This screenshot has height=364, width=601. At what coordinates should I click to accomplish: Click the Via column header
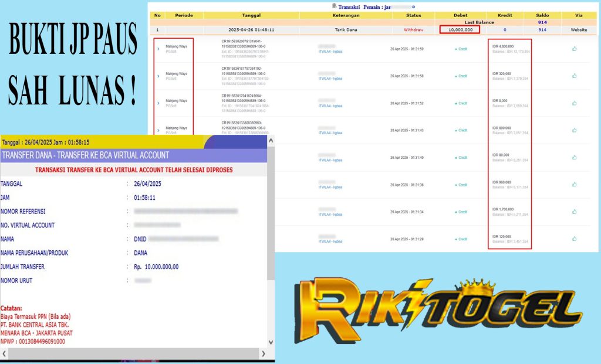click(x=579, y=15)
